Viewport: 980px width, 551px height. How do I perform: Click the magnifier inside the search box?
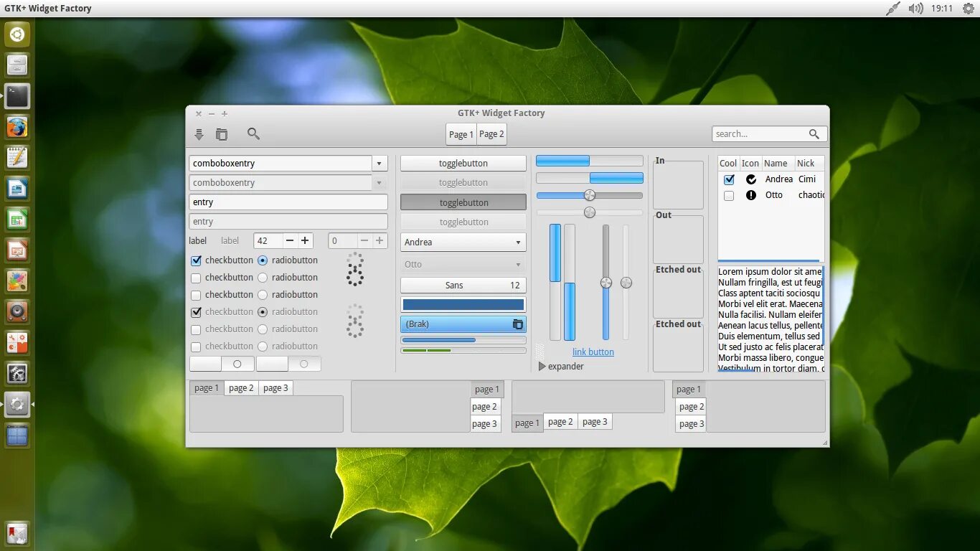[814, 134]
